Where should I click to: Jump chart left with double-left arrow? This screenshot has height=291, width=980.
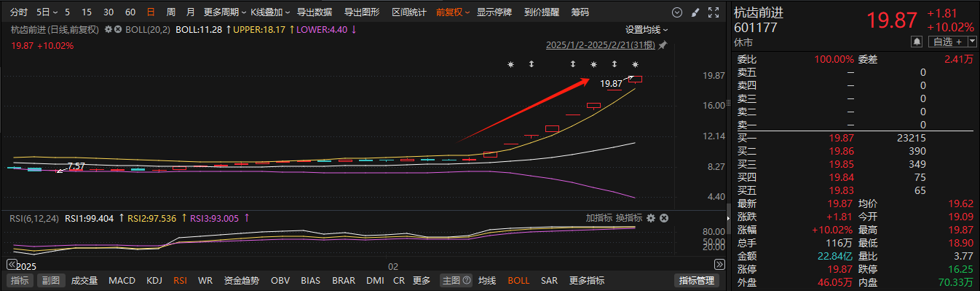(x=11, y=265)
